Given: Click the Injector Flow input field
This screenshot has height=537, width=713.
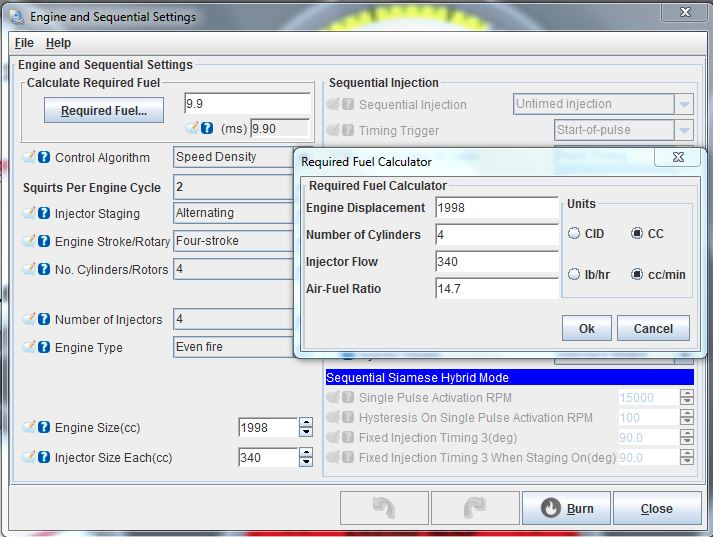Looking at the screenshot, I should coord(497,262).
